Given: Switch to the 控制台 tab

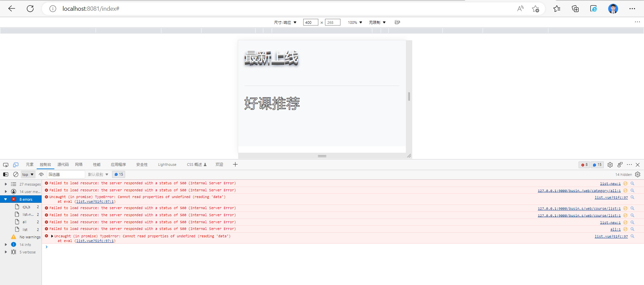Looking at the screenshot, I should [45, 164].
